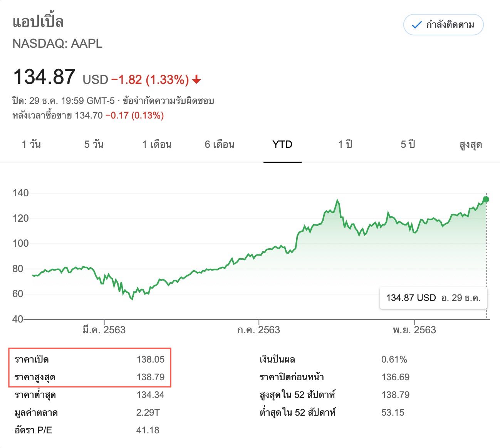Click the ก.ค. 2563 axis label
500x448 pixels.
click(x=258, y=330)
